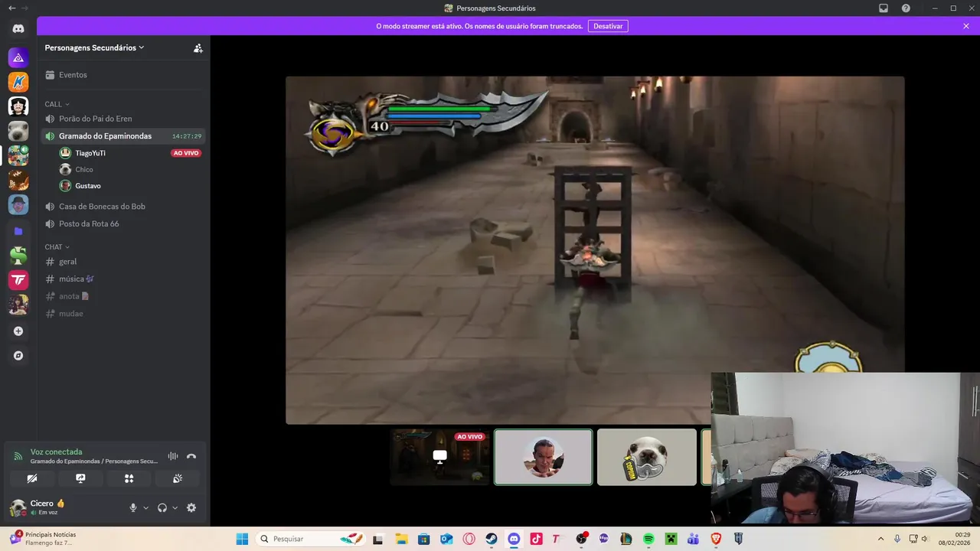Open the discover servers compass icon
Screen dimensions: 980x551
pyautogui.click(x=18, y=356)
